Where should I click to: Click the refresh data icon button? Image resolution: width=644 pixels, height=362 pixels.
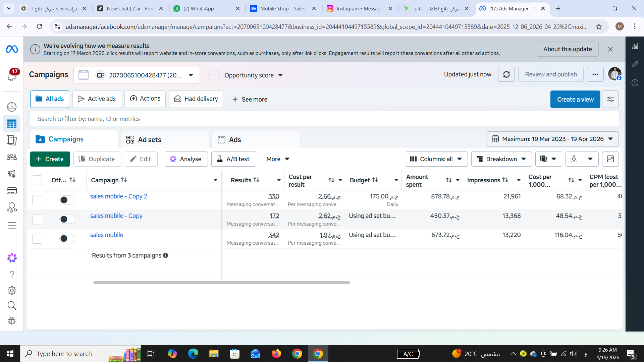pyautogui.click(x=506, y=74)
